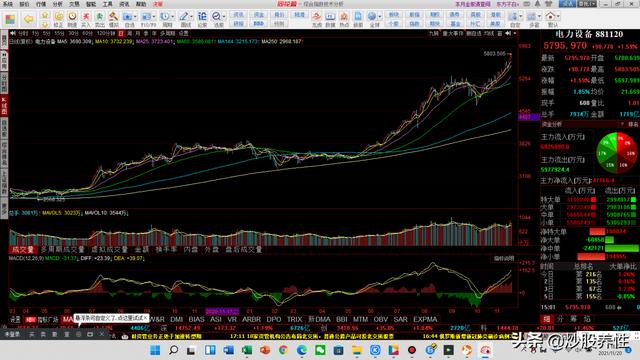Screen dimensions: 640x360
Task: Click the green-red fund flow pie chart
Action: click(616, 152)
